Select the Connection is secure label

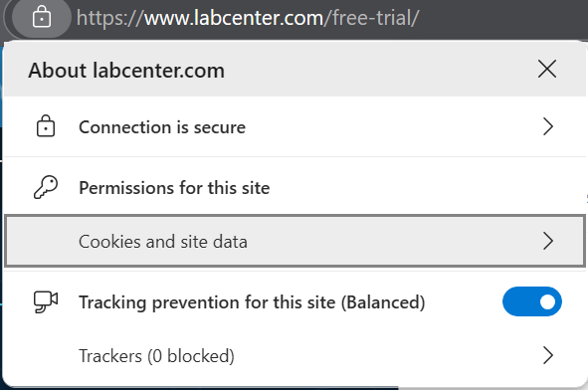click(162, 127)
